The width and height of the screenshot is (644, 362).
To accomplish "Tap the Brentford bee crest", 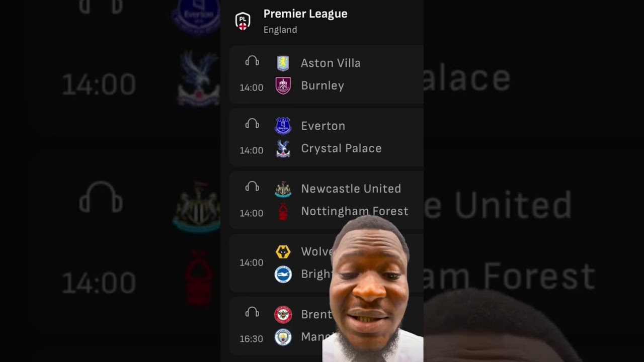I will 283,314.
